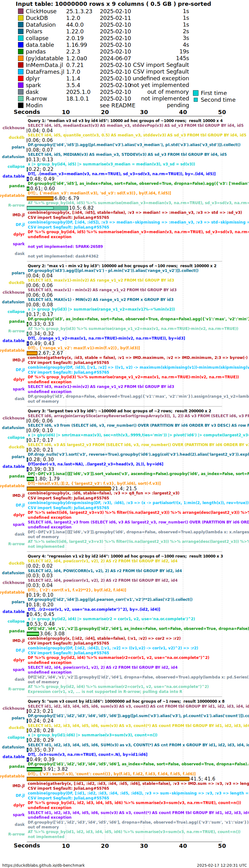Click the pydatatable bar labeled 2.67; 2.67
This screenshot has width=249, height=868.
point(32,353)
